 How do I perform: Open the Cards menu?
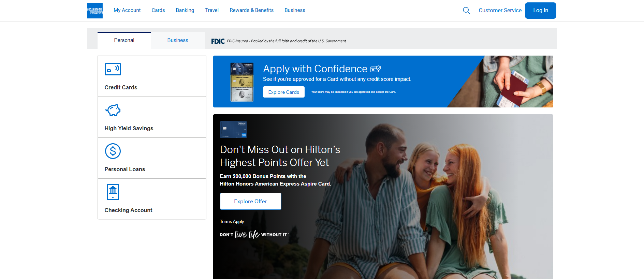[x=158, y=10]
